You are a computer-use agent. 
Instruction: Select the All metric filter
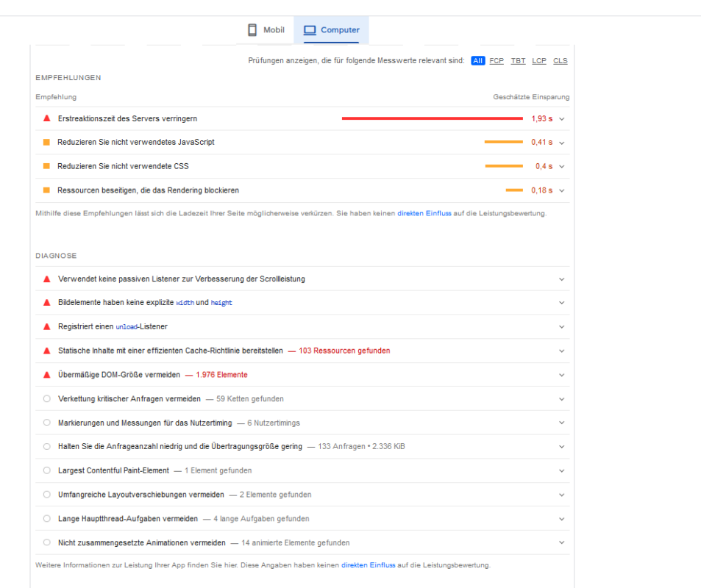(x=478, y=61)
